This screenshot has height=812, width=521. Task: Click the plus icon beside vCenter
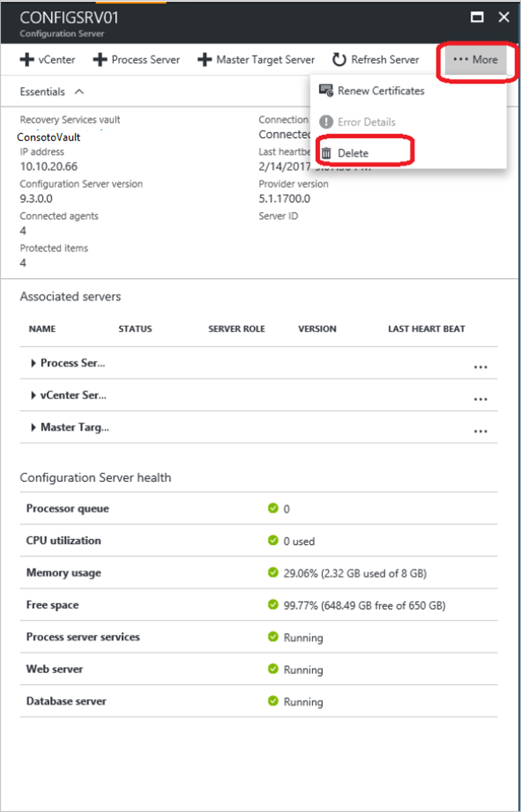point(27,60)
